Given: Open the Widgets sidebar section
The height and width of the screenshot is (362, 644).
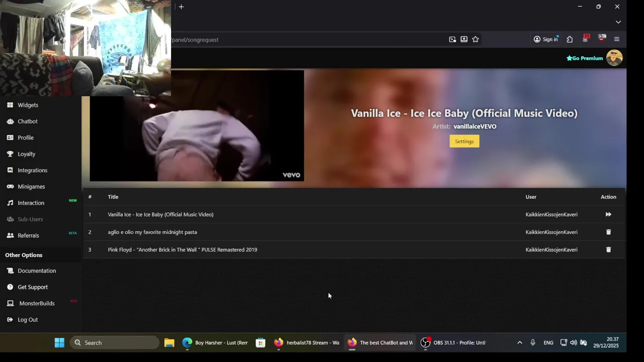Looking at the screenshot, I should point(28,105).
